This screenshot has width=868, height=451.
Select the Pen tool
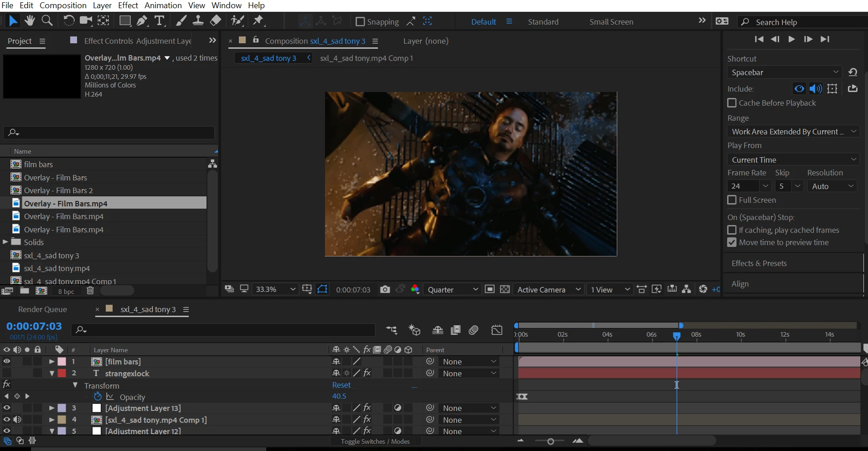142,20
